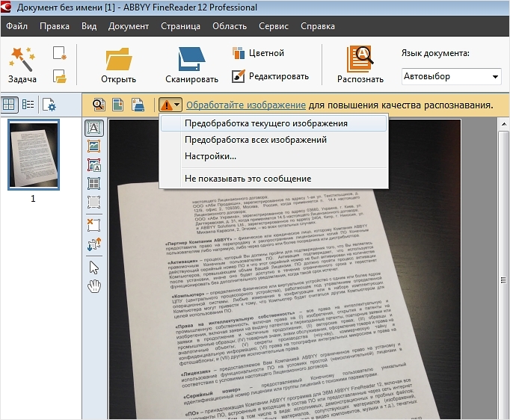Open the page properties gear icon
The height and width of the screenshot is (420, 510).
[x=49, y=105]
